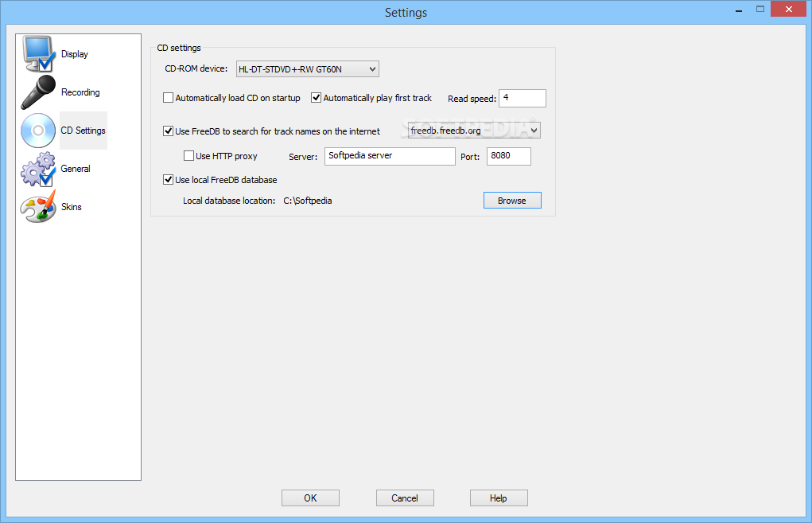Close the Settings window
Image resolution: width=812 pixels, height=523 pixels.
(789, 10)
